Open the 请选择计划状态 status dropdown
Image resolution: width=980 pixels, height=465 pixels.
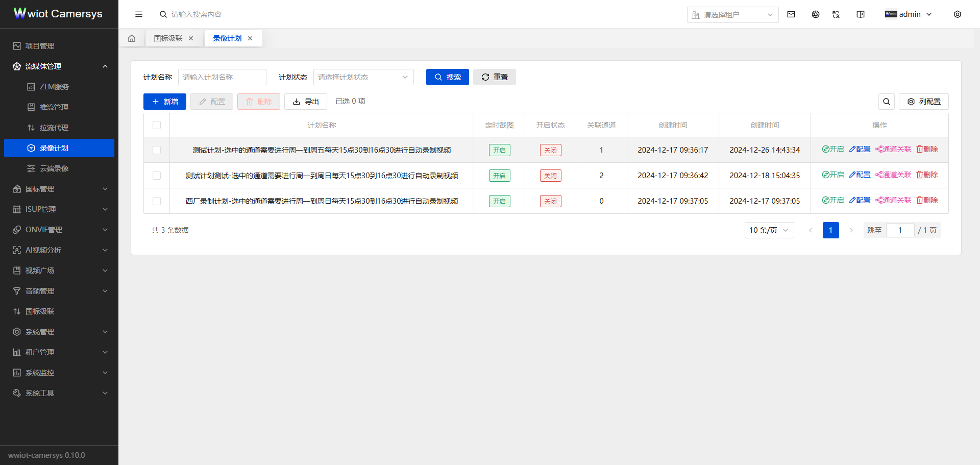click(x=363, y=77)
